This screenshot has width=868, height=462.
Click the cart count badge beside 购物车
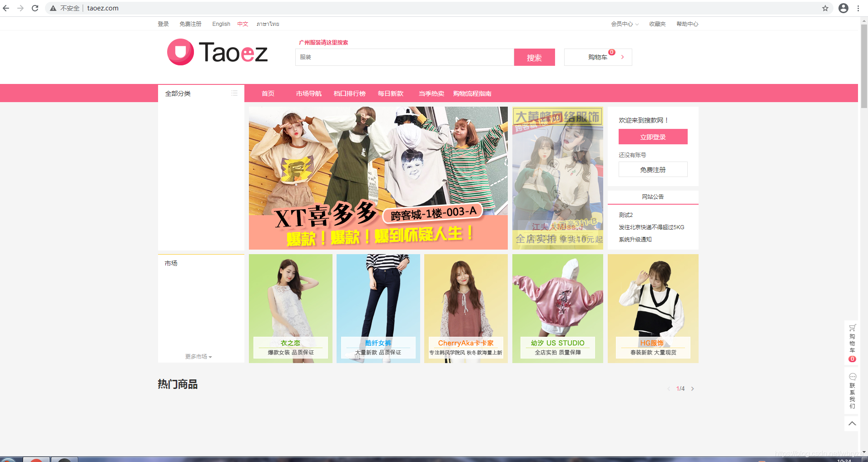point(612,52)
